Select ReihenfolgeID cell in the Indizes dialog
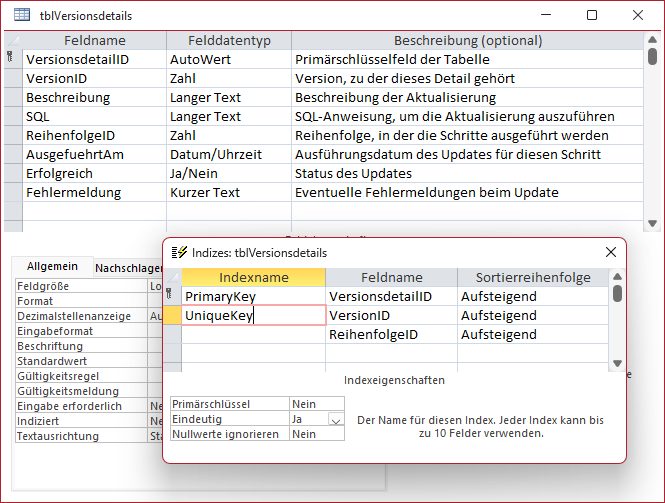This screenshot has width=665, height=503. 391,335
